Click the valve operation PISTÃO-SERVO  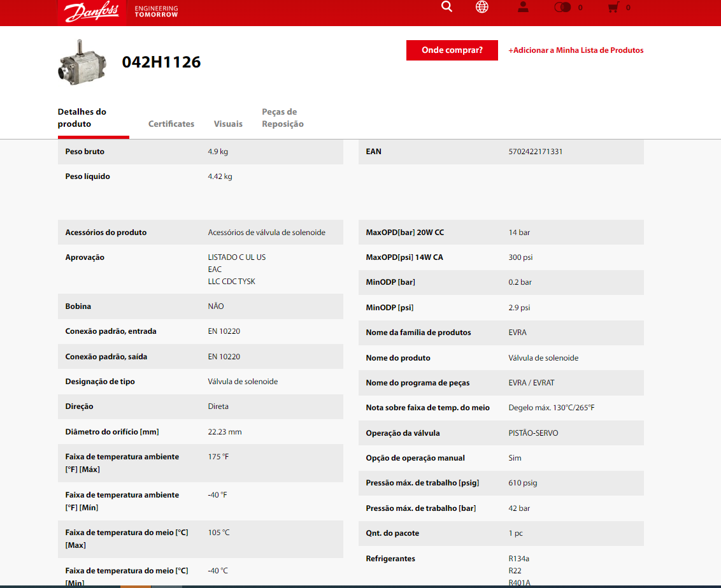tap(533, 433)
